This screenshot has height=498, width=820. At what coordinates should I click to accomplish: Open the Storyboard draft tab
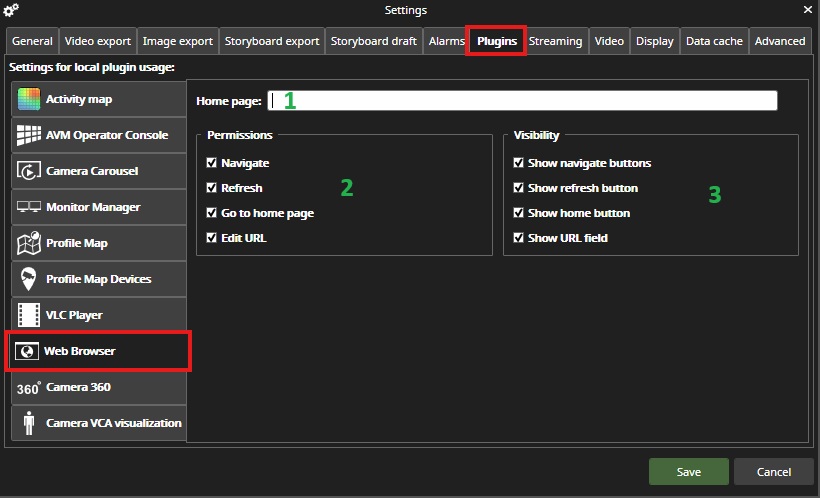(x=374, y=41)
